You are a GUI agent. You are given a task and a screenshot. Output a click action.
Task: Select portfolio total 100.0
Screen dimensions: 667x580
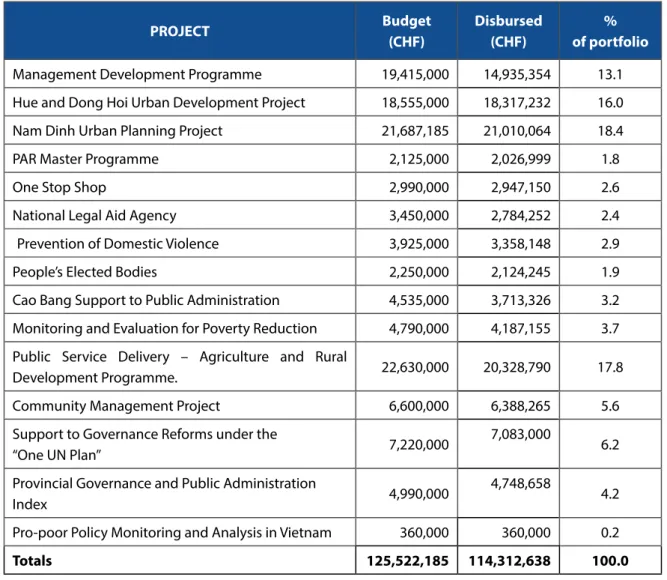pos(610,561)
